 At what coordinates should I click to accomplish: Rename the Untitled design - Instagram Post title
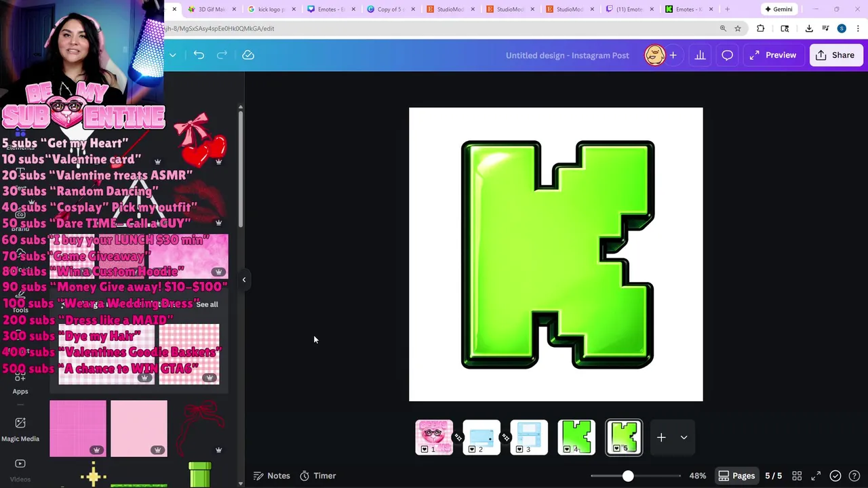point(568,55)
